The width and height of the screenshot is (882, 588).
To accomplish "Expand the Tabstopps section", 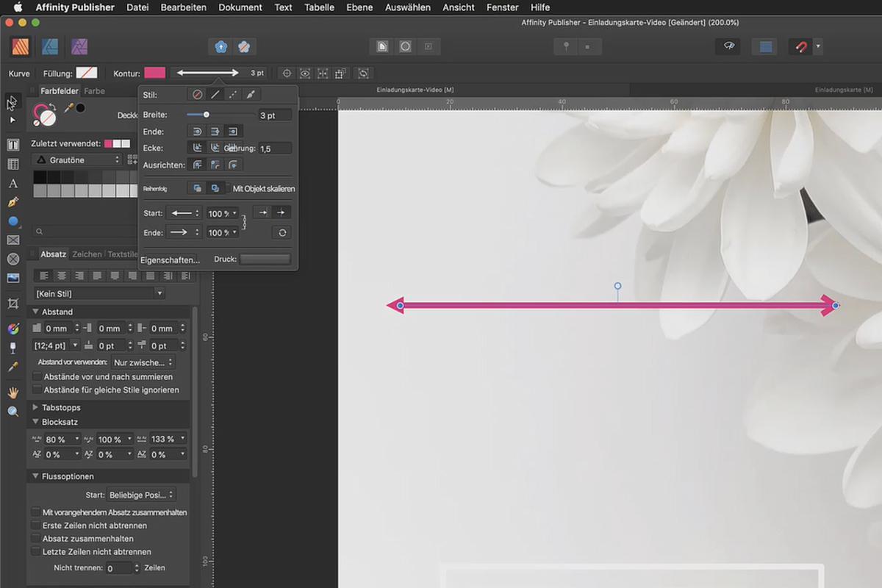I will pyautogui.click(x=35, y=408).
